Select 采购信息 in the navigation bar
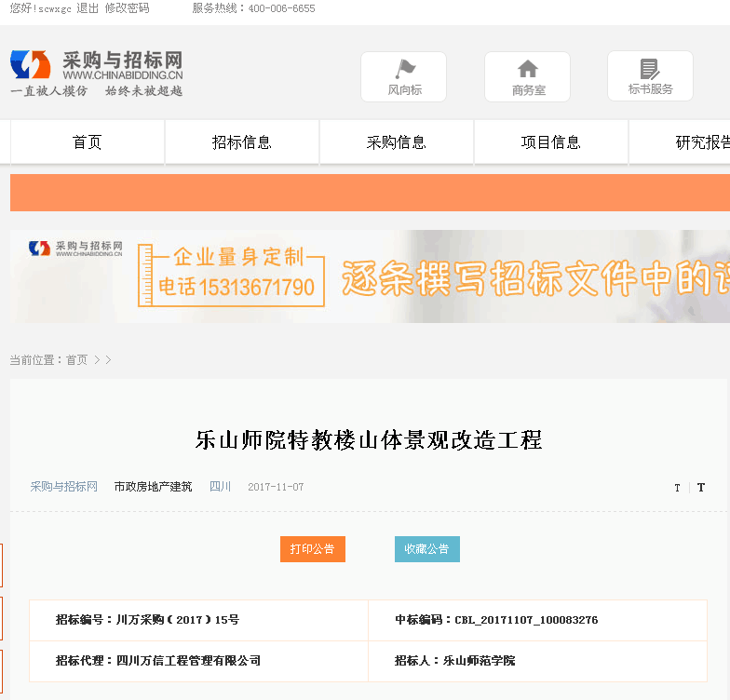The image size is (730, 700). pos(397,142)
